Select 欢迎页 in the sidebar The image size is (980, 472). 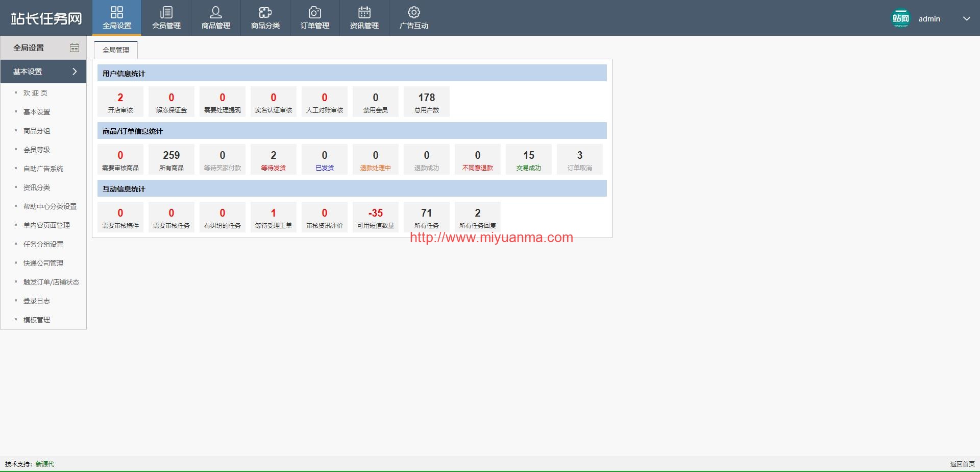point(35,93)
